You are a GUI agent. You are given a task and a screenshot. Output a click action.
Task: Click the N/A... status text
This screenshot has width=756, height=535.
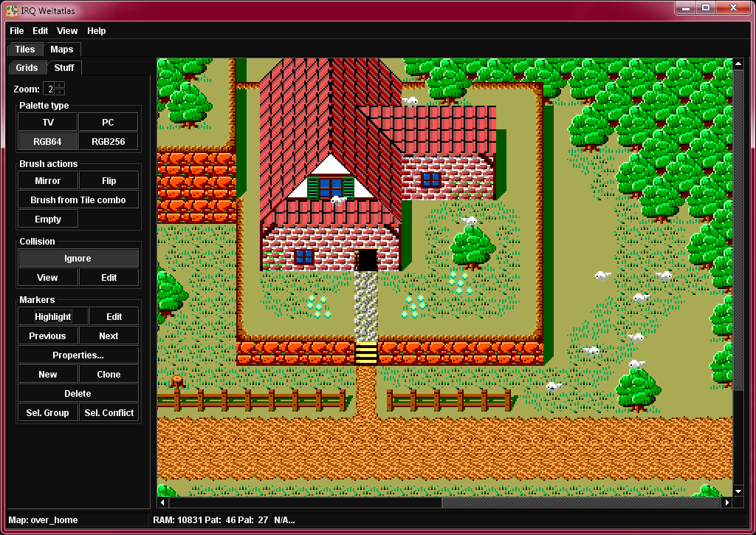pos(284,520)
